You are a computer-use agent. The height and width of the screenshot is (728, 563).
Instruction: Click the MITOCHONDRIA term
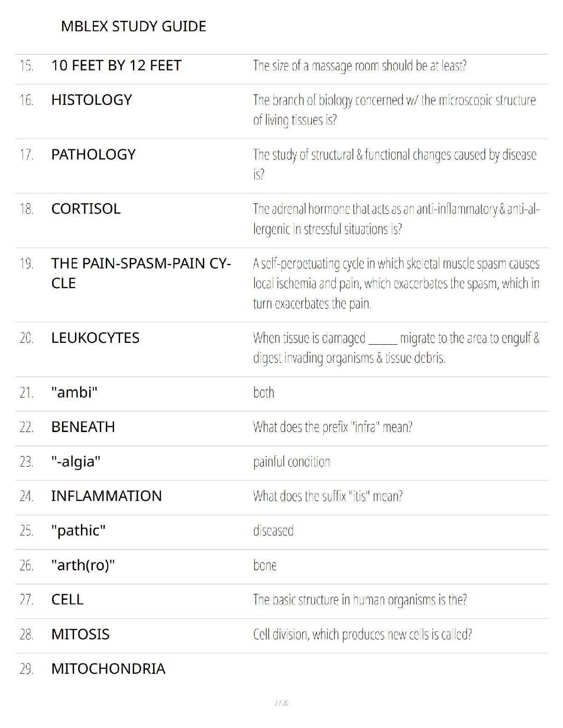click(108, 669)
